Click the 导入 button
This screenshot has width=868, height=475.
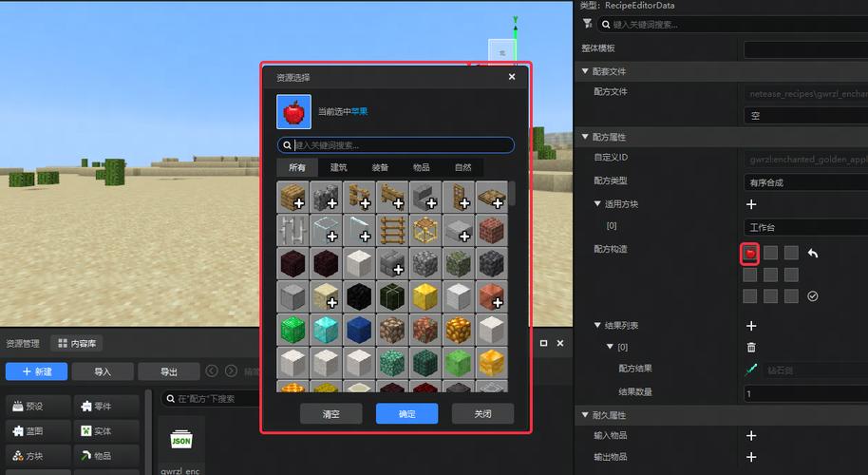pos(103,371)
